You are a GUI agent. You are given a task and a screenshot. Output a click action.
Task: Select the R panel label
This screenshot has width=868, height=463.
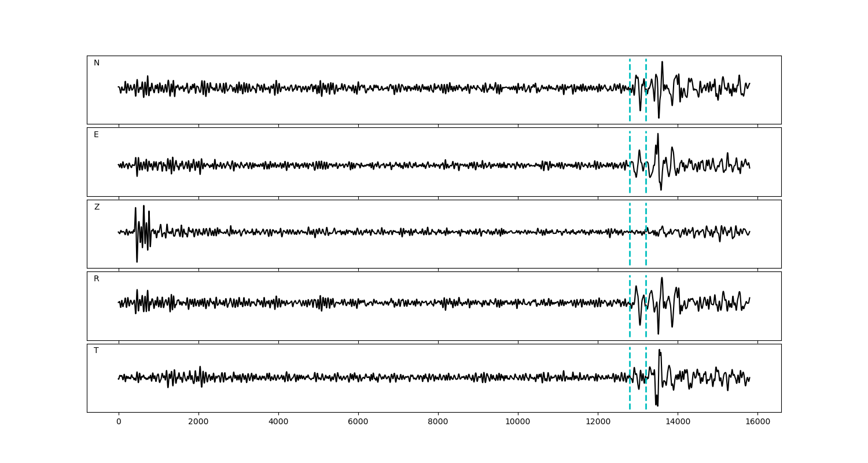pos(97,279)
